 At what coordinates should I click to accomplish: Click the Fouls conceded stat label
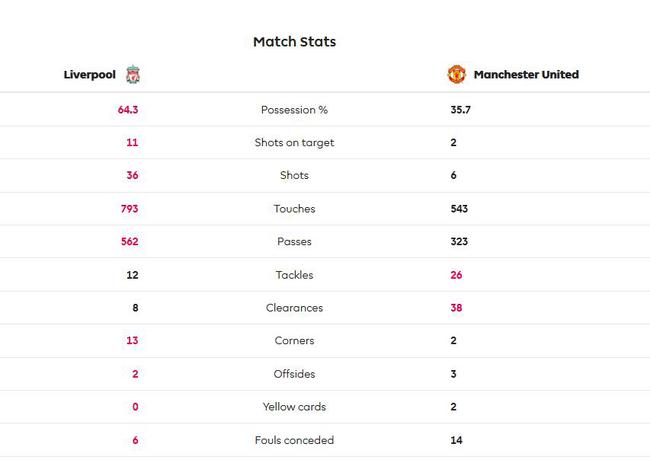tap(294, 440)
